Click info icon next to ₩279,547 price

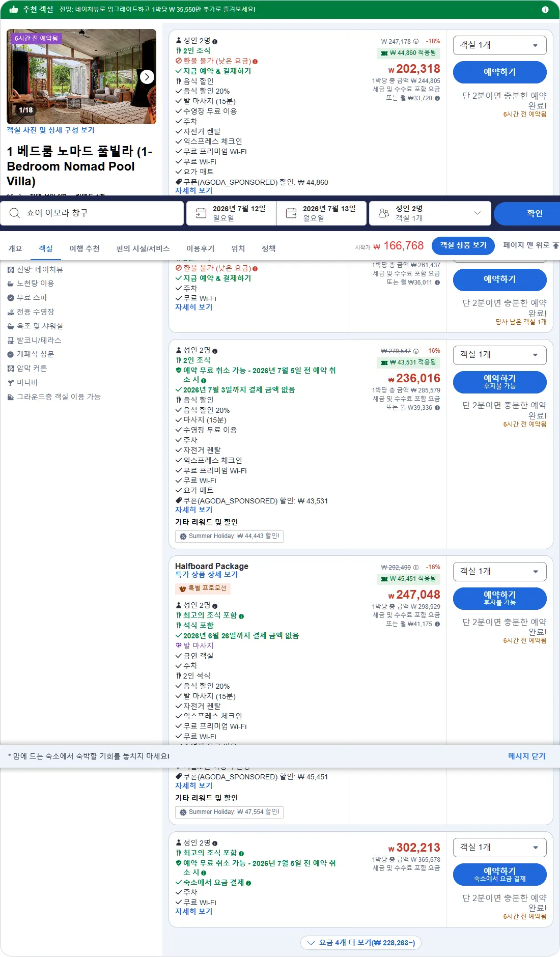point(416,351)
